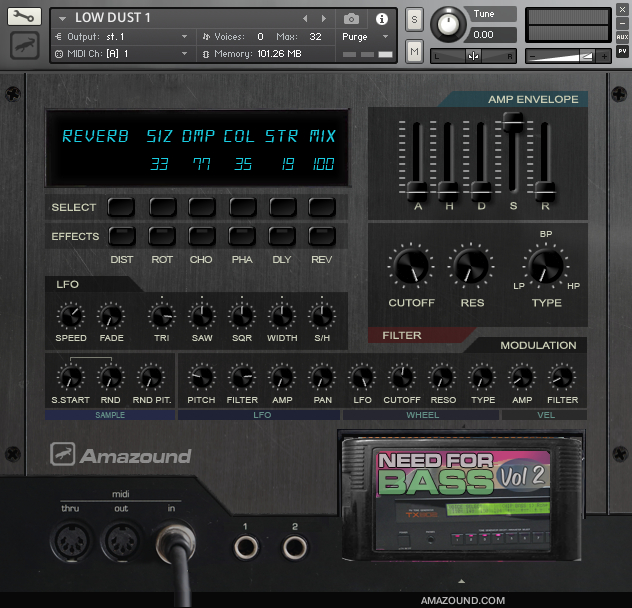Click the volume slider minus button
This screenshot has width=632, height=608.
(x=533, y=57)
